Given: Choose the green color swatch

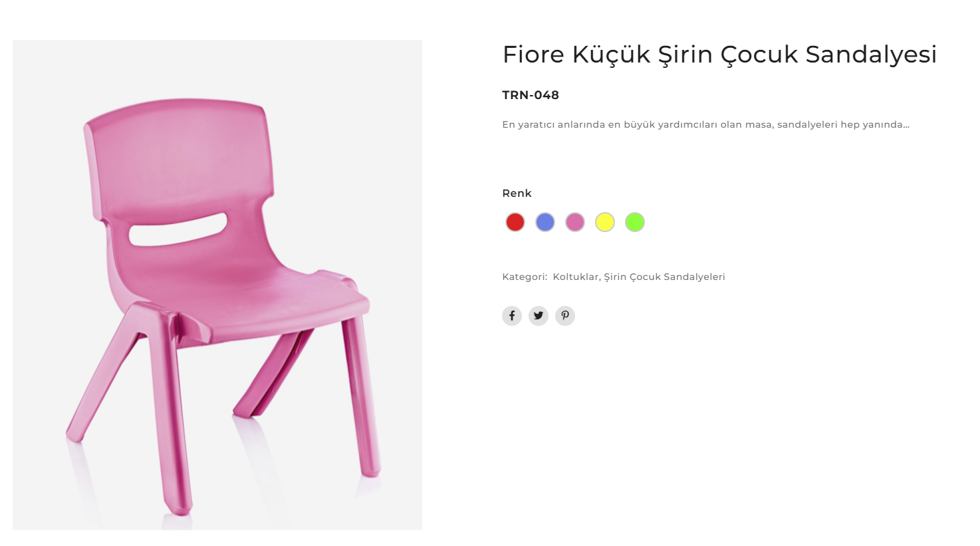Looking at the screenshot, I should (x=634, y=222).
